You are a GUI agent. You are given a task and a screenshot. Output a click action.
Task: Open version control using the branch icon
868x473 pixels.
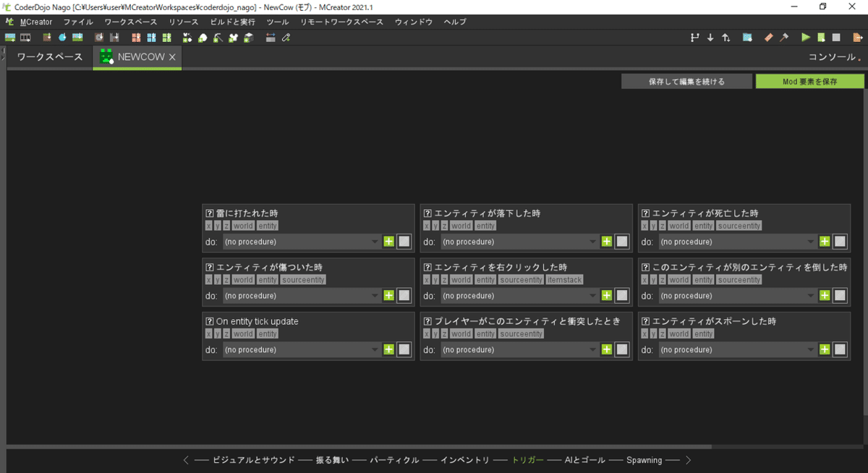pos(696,37)
